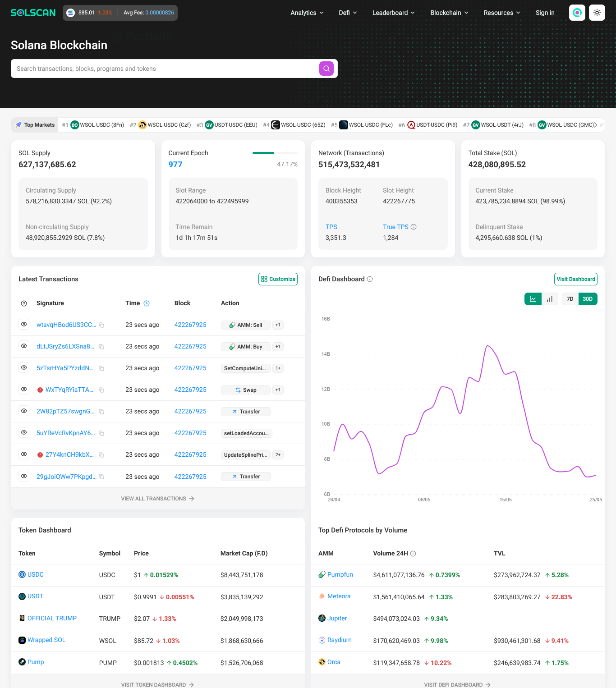Image resolution: width=616 pixels, height=688 pixels.
Task: Copy signature WxTYqRYiaTTA...
Action: [x=102, y=390]
